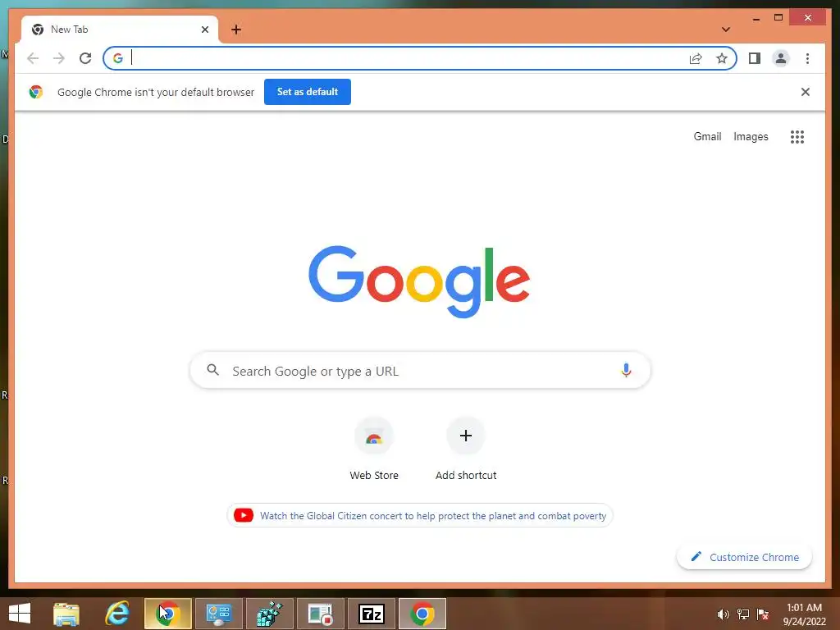Select the New Tab tab
This screenshot has height=630, width=840.
pos(120,30)
